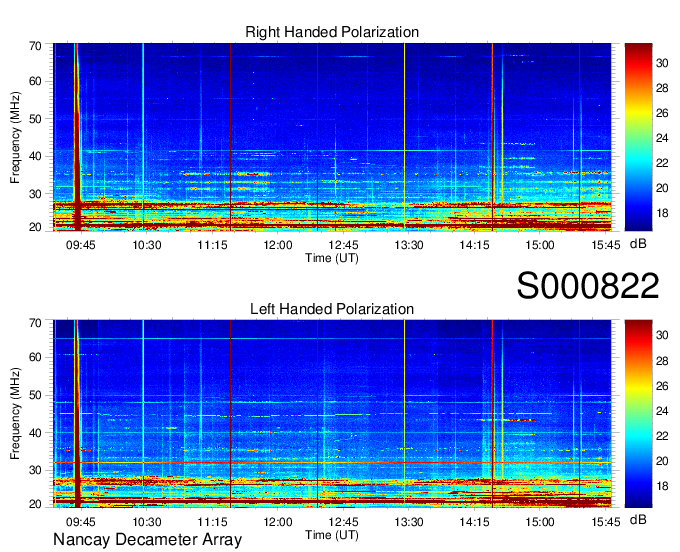The height and width of the screenshot is (552, 680).
Task: Click 30 MHz tick on Right Handed frequency axis
Action: 35,194
